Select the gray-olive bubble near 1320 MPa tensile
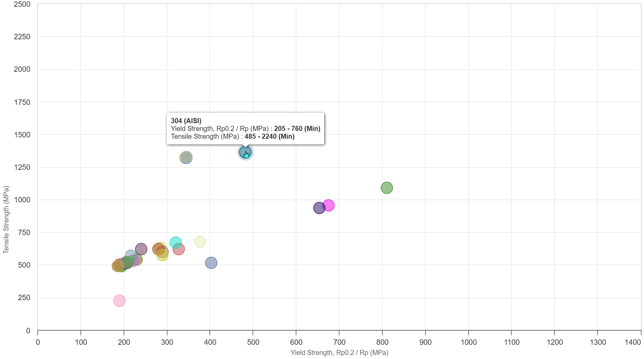The height and width of the screenshot is (359, 644). click(x=186, y=157)
